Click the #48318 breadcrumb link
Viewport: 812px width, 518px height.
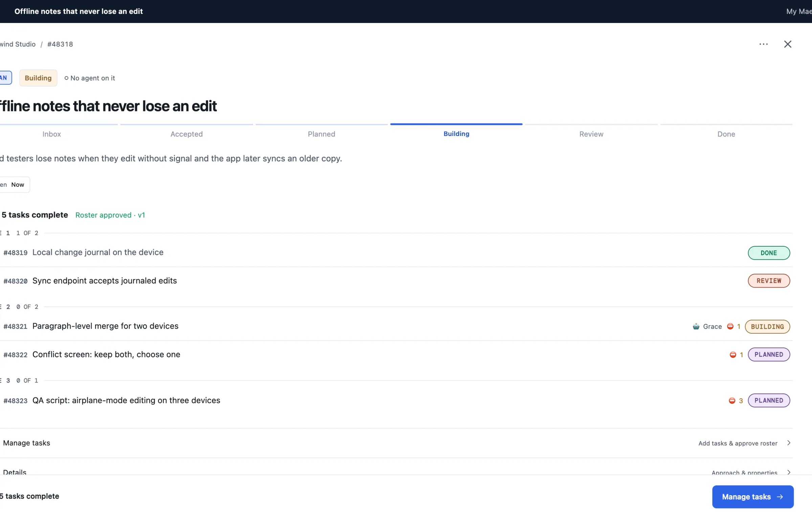60,44
